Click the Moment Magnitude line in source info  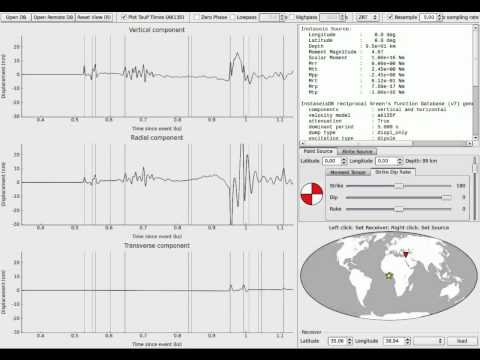click(x=346, y=52)
